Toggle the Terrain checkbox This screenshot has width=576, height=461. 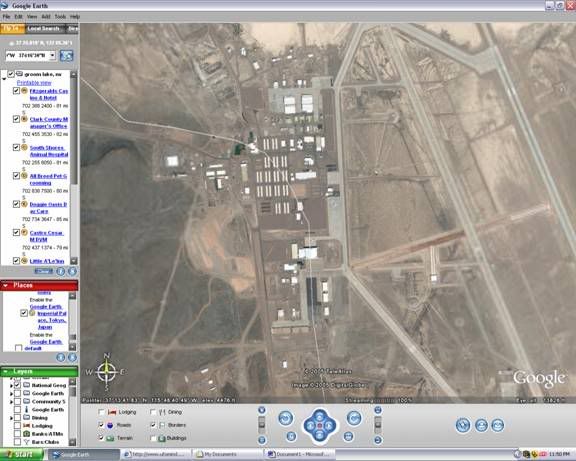pyautogui.click(x=101, y=438)
